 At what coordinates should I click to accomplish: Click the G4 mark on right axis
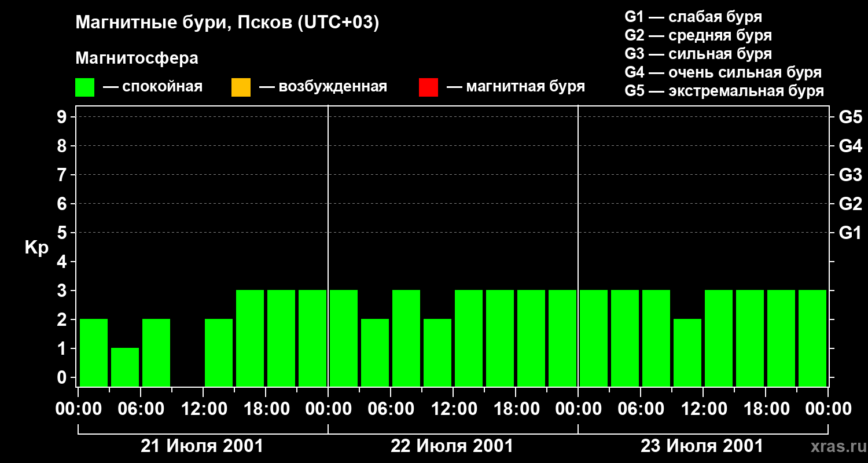pyautogui.click(x=851, y=146)
